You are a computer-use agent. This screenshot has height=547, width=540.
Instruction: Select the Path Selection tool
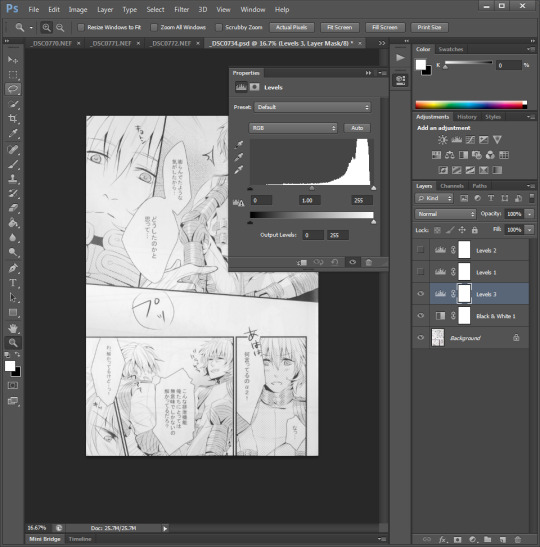click(x=13, y=298)
